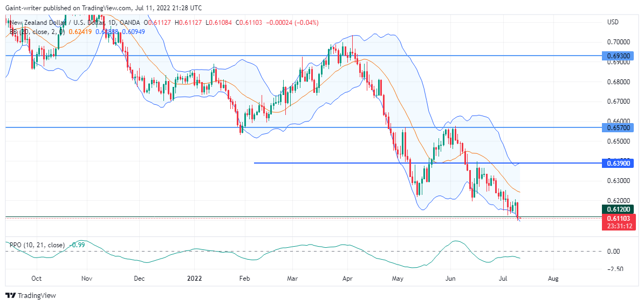Viewport: 644px width, 305px height.
Task: Click the Nov label on time axis
Action: click(x=87, y=279)
